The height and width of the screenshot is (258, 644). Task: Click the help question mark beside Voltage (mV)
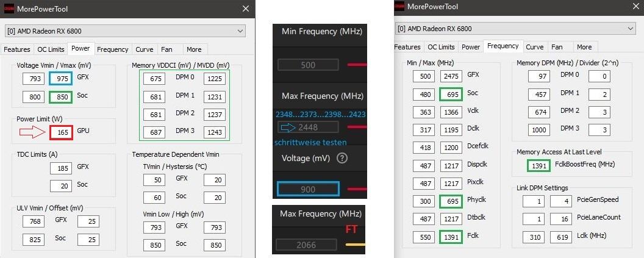pos(342,158)
